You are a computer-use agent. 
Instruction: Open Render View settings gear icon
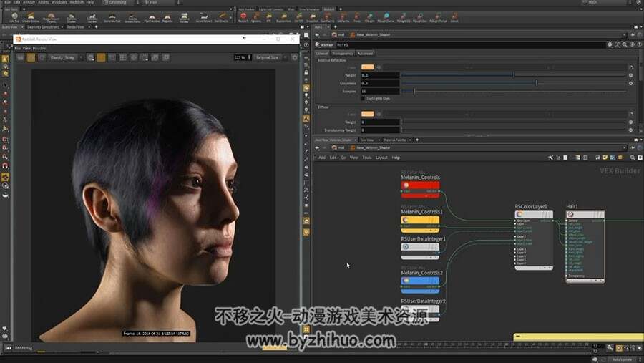[295, 57]
